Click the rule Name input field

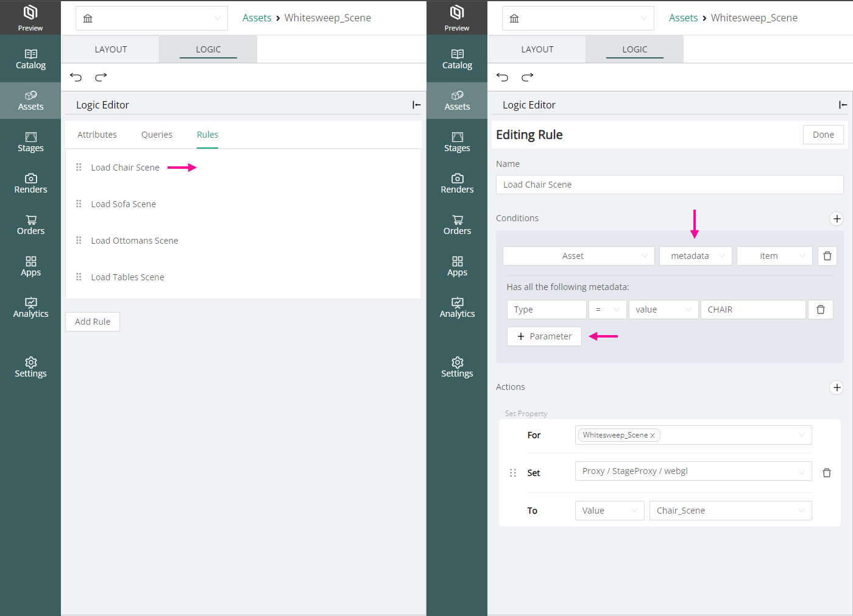coord(669,185)
